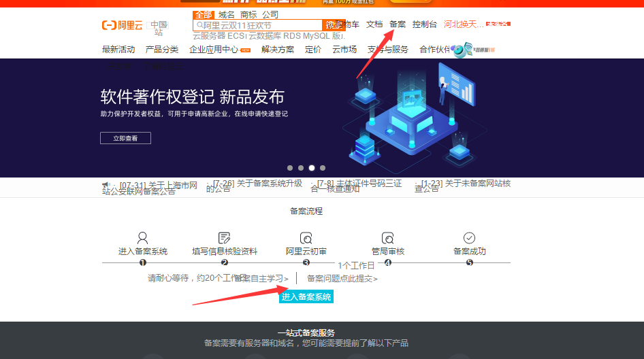Click the 管局审核 review icon
Screen dimensions: 644x359
click(388, 238)
